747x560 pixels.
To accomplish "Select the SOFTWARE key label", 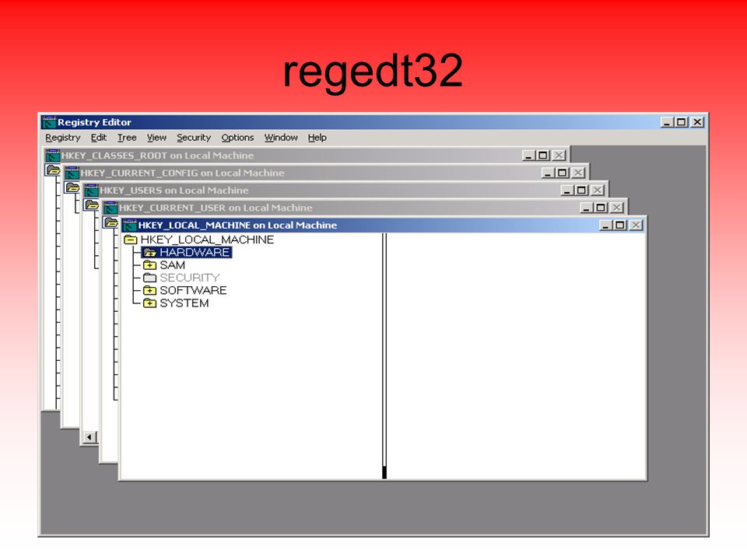I will pos(193,290).
